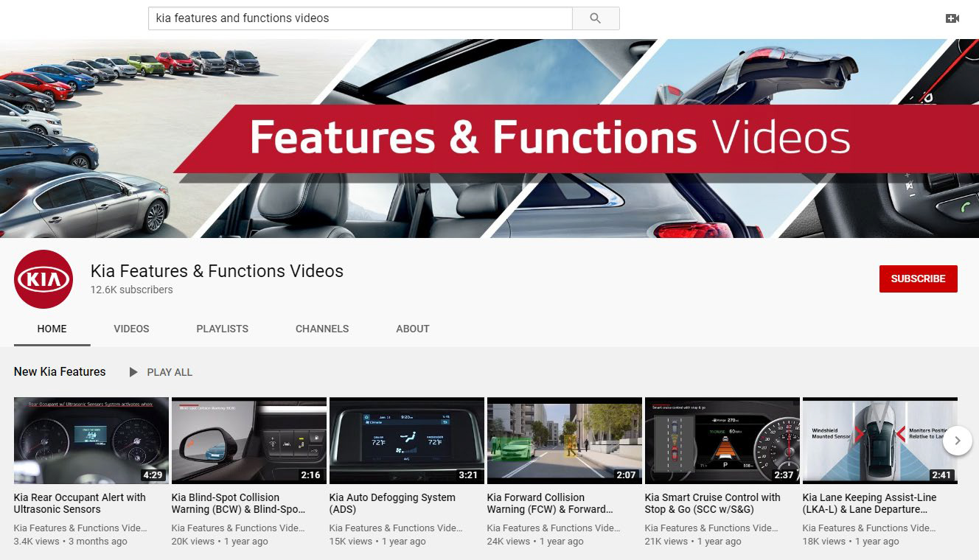
Task: Click the search magnifier button
Action: click(x=596, y=18)
